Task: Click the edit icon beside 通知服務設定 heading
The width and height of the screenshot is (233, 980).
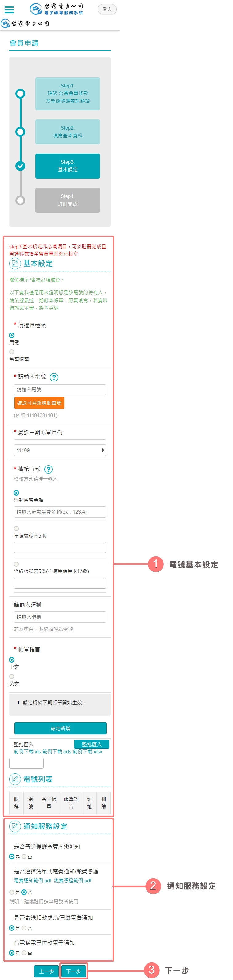Action: click(15, 826)
